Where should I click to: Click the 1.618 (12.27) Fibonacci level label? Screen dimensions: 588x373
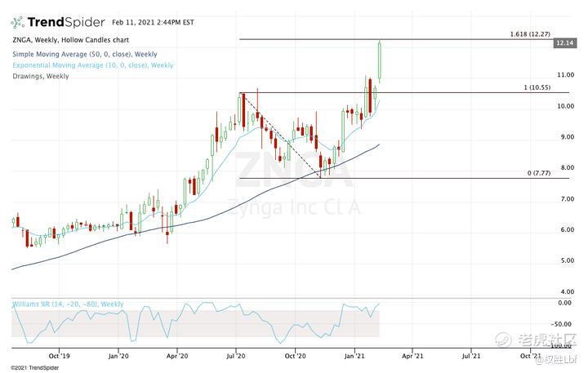[x=530, y=34]
